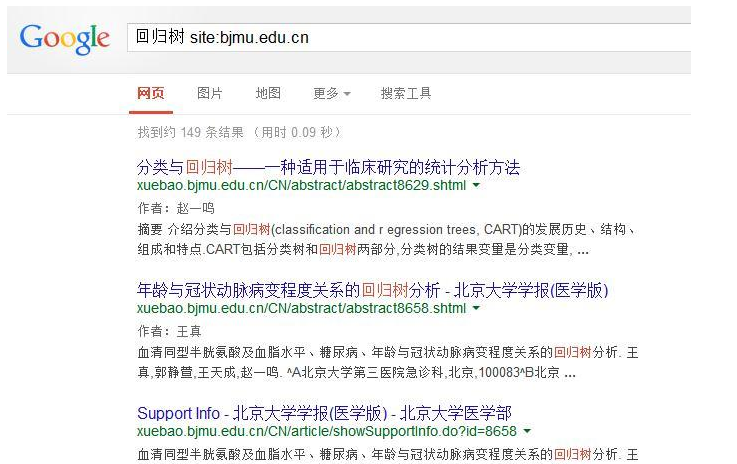Open result 分类与回归树——一种适用于临床研究的统计分析方法

tap(329, 167)
